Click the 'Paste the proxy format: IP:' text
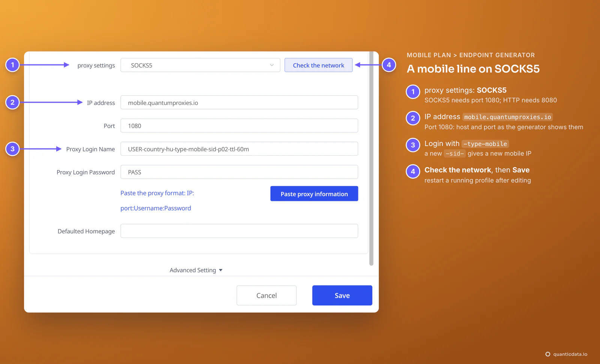 [157, 193]
